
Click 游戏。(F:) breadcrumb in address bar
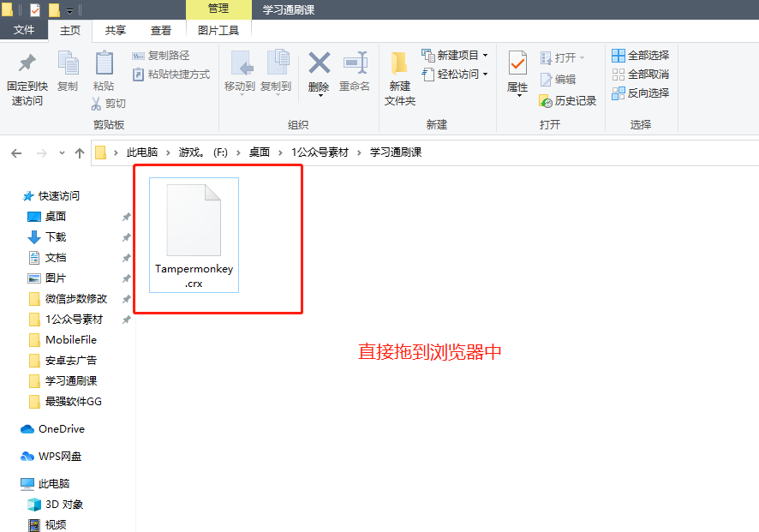pyautogui.click(x=203, y=152)
